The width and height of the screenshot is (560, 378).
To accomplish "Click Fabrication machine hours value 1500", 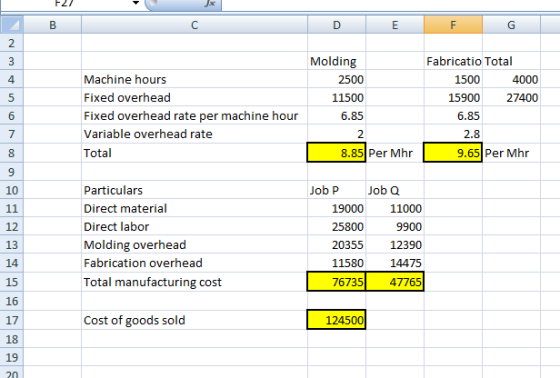I will (x=453, y=79).
